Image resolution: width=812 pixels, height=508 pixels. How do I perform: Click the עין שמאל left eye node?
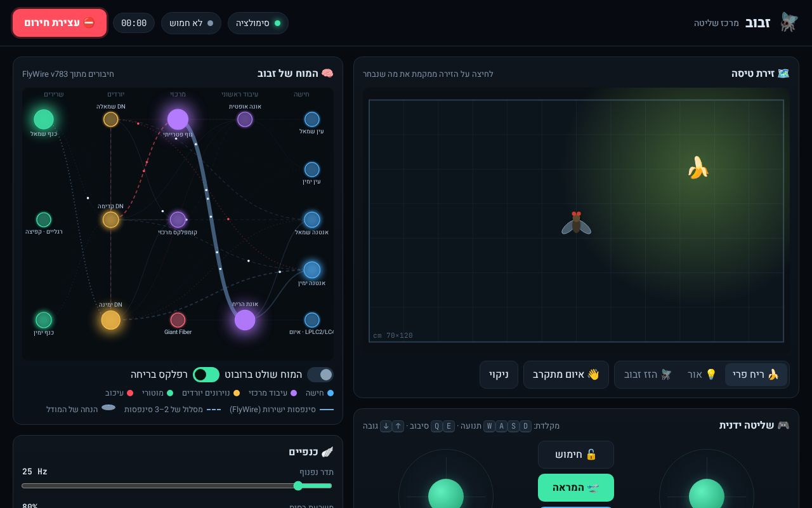tap(312, 119)
